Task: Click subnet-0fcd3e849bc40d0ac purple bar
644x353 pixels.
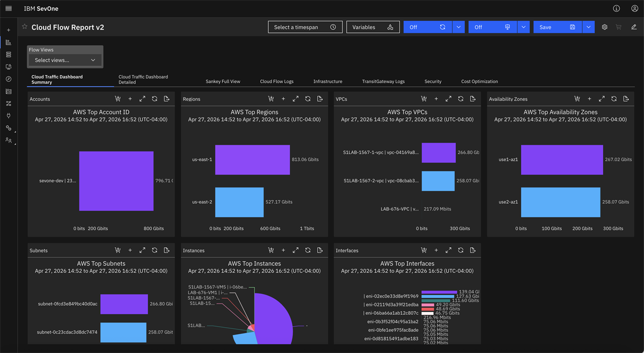Action: (124, 304)
